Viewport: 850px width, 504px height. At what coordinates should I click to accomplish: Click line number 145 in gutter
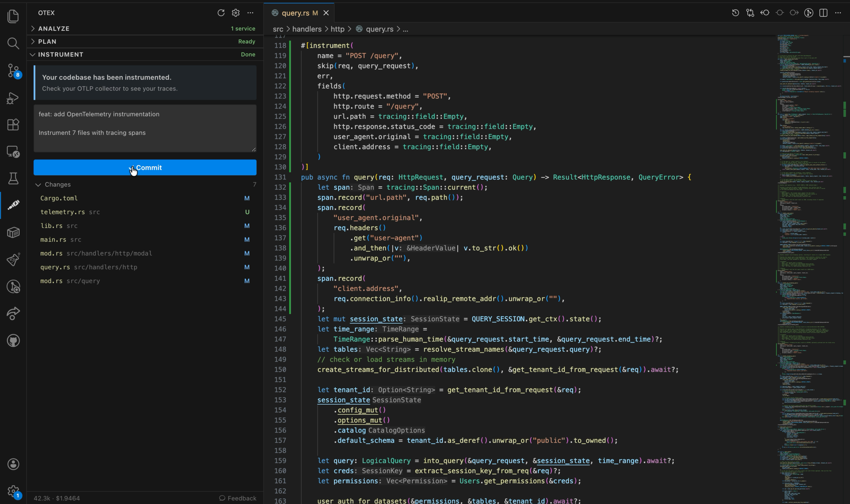pyautogui.click(x=280, y=319)
